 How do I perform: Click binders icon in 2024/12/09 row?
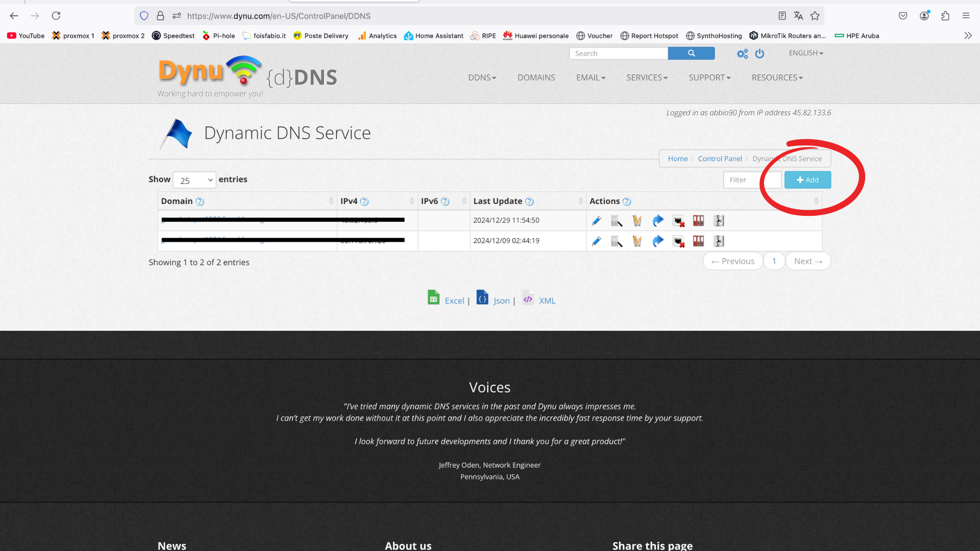pyautogui.click(x=699, y=241)
